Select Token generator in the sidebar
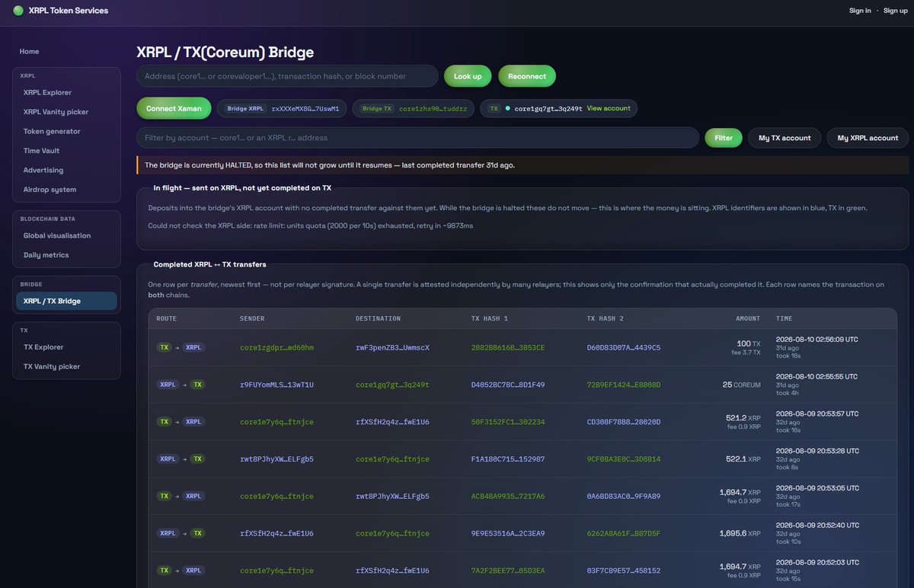Viewport: 914px width, 588px height. coord(52,132)
